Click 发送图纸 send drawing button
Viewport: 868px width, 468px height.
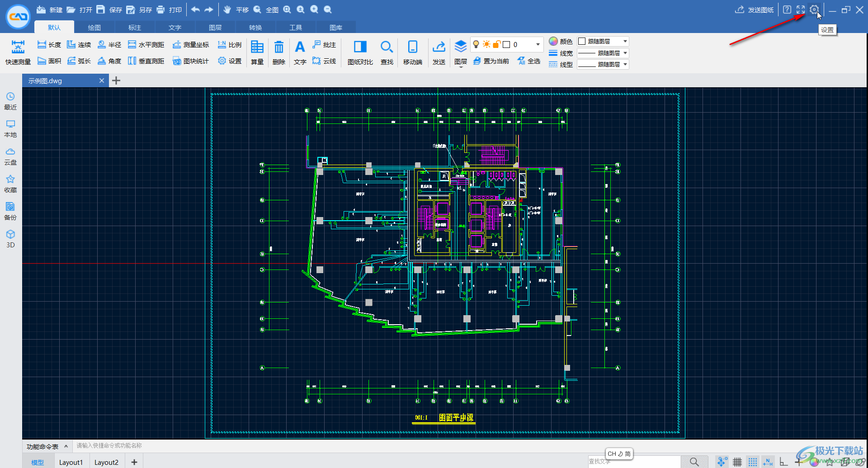[x=755, y=9]
